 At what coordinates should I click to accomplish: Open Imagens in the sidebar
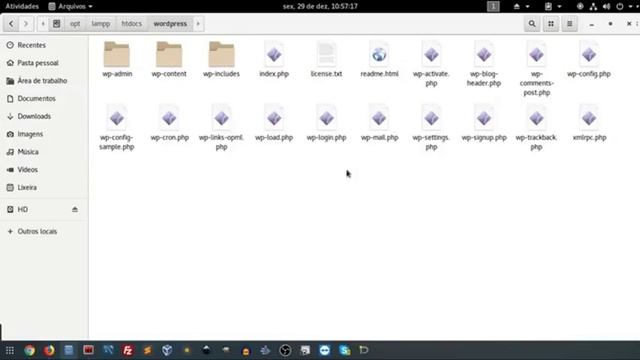tap(44, 134)
